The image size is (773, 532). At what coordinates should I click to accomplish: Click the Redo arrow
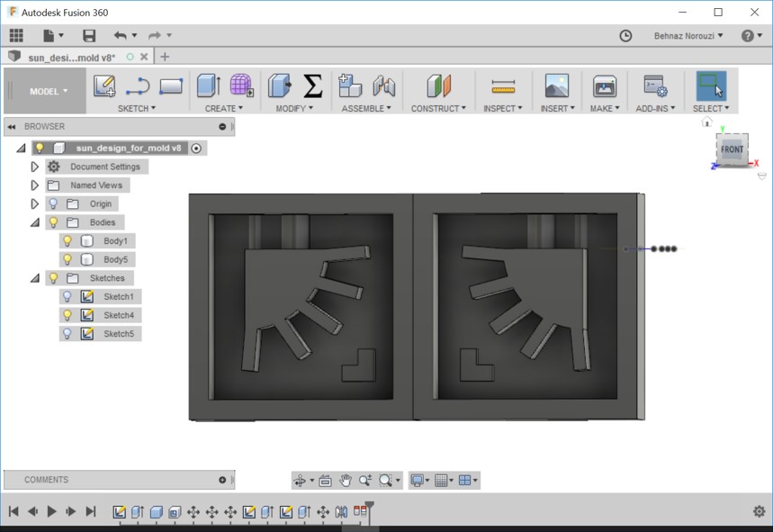tap(155, 35)
